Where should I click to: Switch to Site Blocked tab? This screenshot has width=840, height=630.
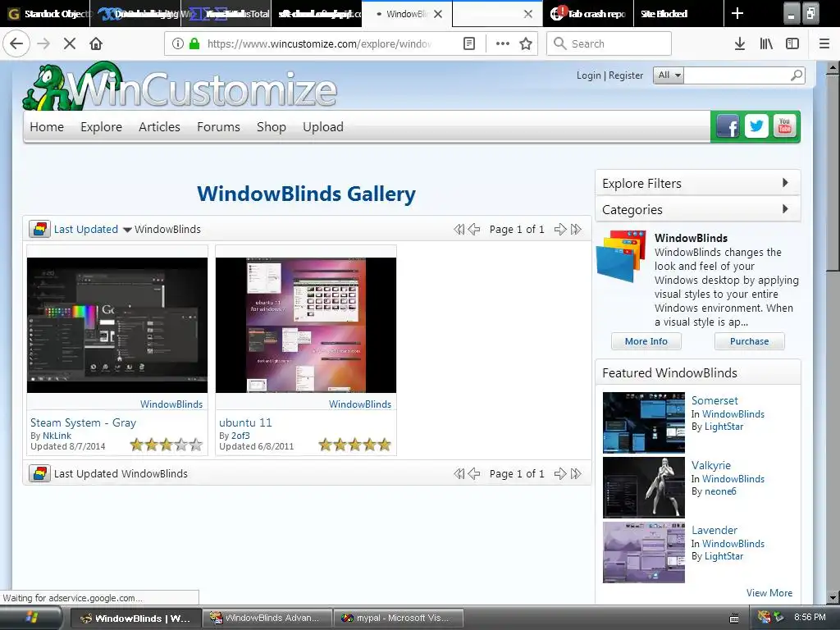pos(678,13)
